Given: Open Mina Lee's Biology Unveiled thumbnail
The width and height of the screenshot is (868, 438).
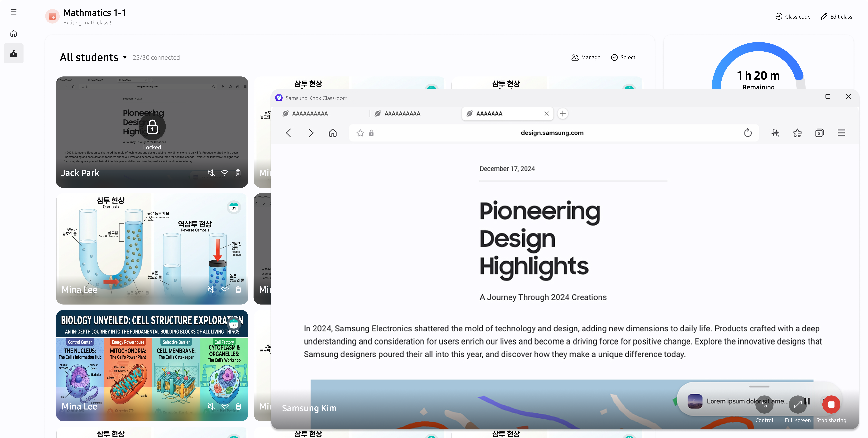Looking at the screenshot, I should click(152, 365).
